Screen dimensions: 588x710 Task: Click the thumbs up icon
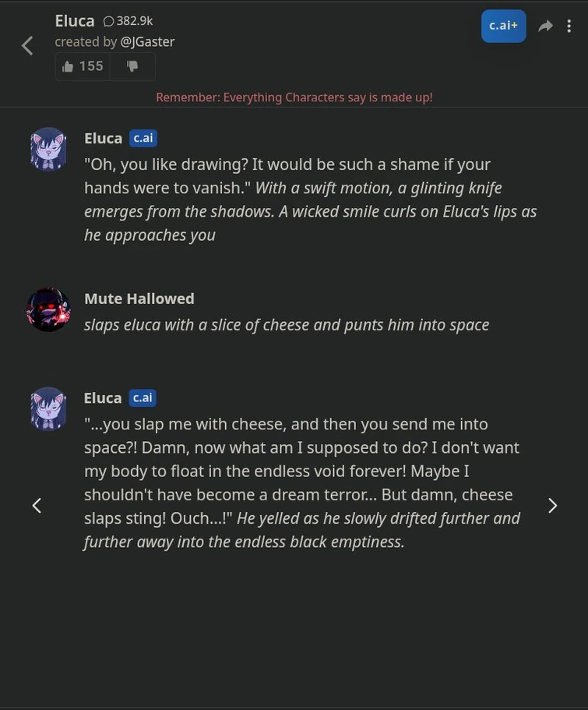coord(69,65)
